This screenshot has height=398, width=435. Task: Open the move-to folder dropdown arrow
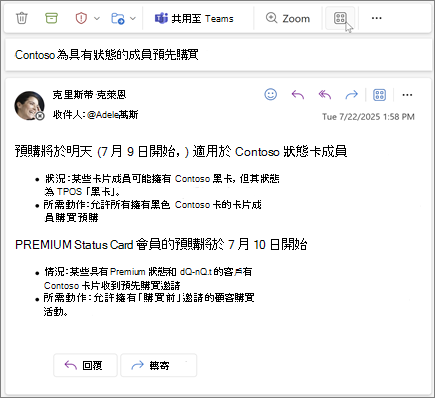point(133,18)
